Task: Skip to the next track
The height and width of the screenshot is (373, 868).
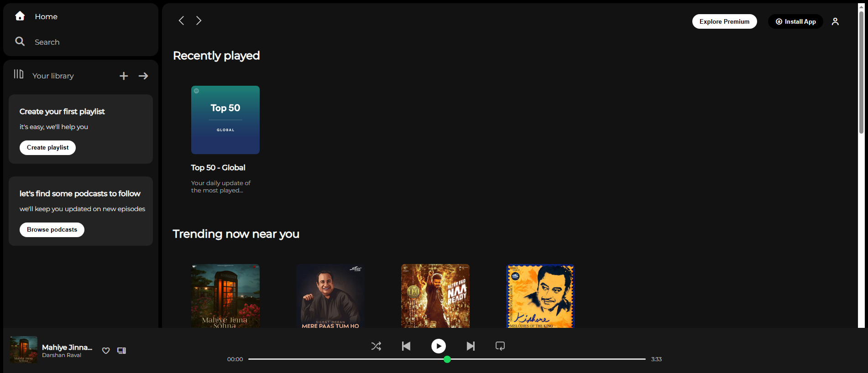Action: [471, 346]
